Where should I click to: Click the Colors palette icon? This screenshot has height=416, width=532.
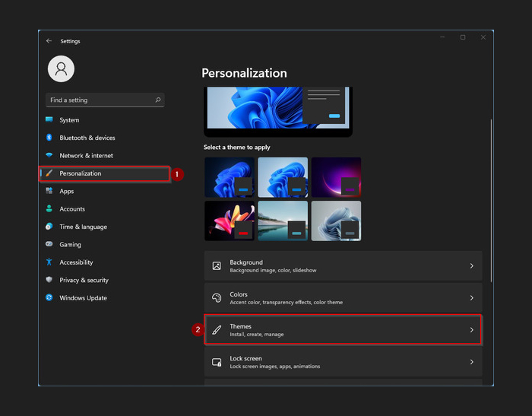coord(217,298)
